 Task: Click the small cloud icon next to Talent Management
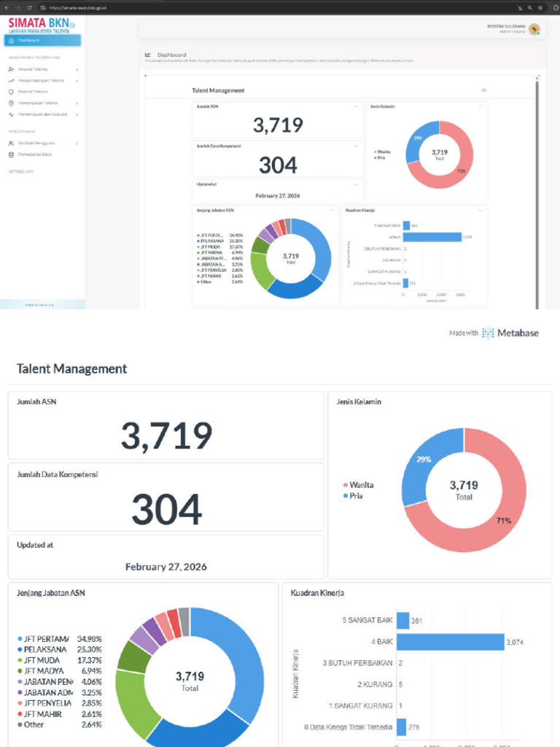[x=484, y=90]
